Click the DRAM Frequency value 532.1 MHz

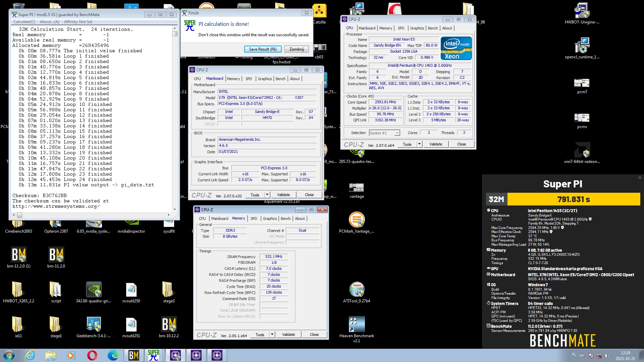click(x=274, y=257)
